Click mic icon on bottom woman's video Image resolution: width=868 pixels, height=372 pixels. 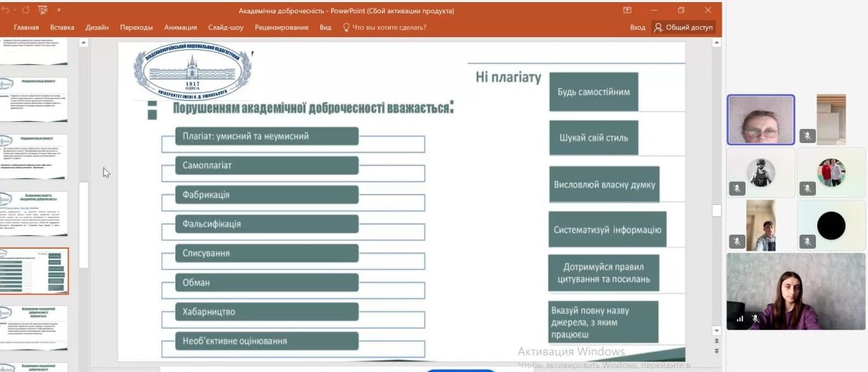755,318
